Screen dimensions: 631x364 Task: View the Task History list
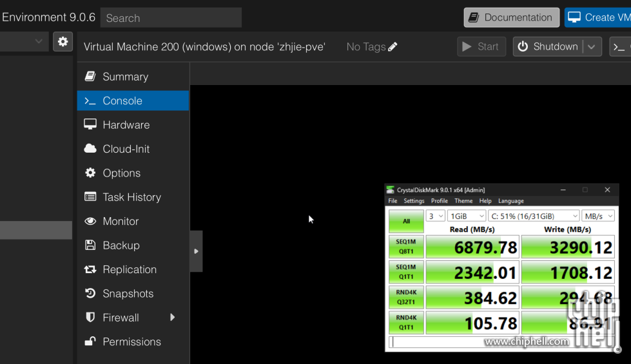point(133,197)
